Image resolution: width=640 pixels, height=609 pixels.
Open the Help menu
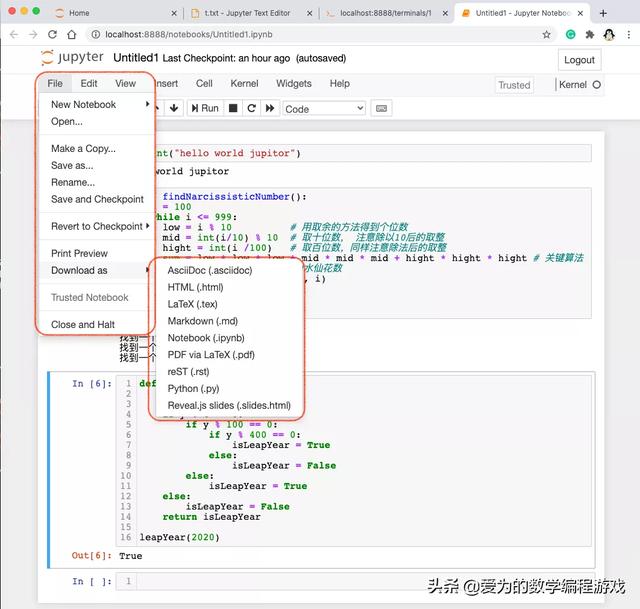tap(340, 83)
